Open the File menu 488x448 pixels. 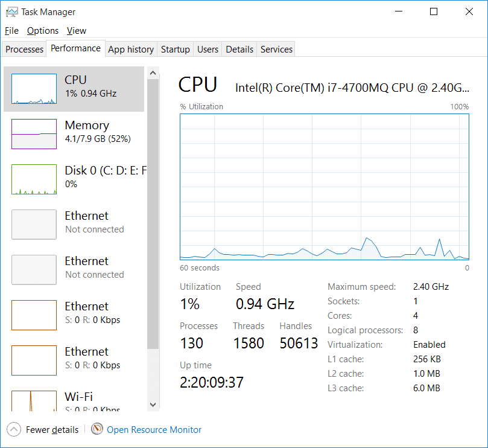pos(12,31)
